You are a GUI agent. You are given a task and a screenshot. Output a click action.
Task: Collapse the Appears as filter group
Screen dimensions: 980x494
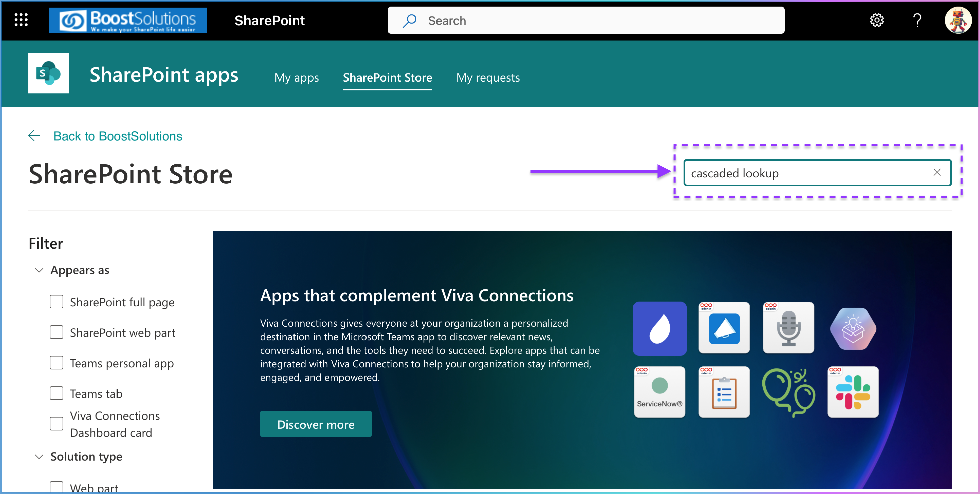(39, 270)
